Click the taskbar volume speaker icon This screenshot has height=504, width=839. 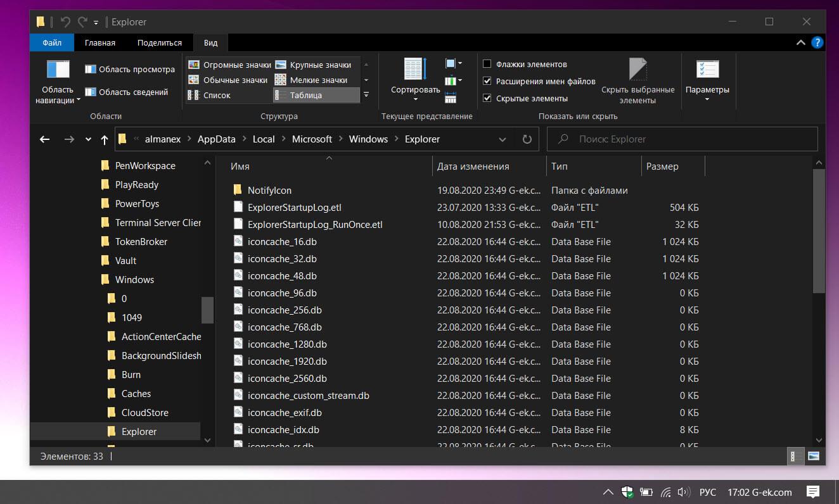pyautogui.click(x=684, y=492)
